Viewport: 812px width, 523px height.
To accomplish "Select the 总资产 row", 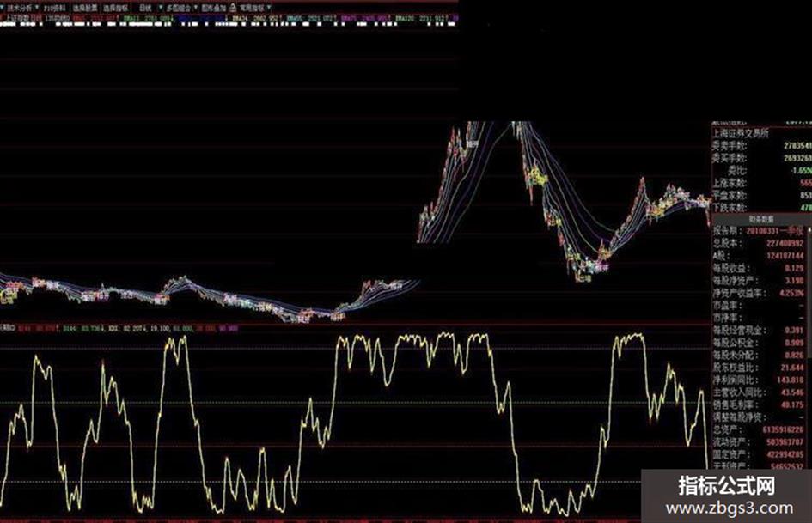I will tap(759, 429).
